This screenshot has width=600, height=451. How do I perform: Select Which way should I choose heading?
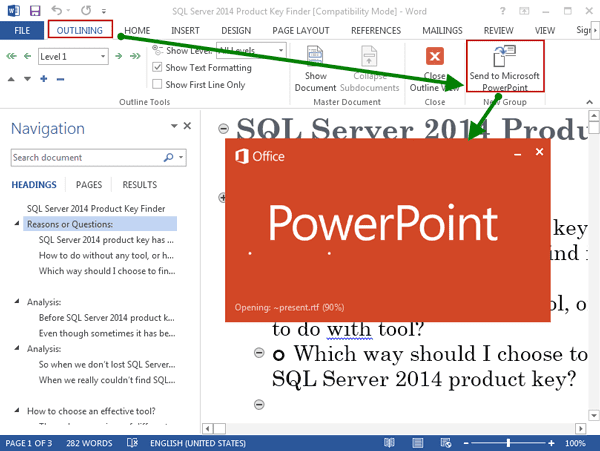tap(107, 271)
